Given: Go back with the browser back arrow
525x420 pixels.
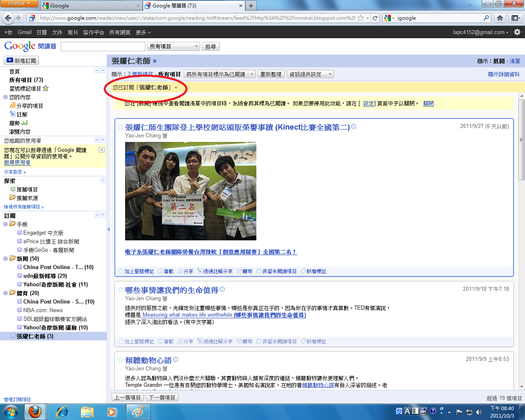Looking at the screenshot, I should (x=8, y=18).
